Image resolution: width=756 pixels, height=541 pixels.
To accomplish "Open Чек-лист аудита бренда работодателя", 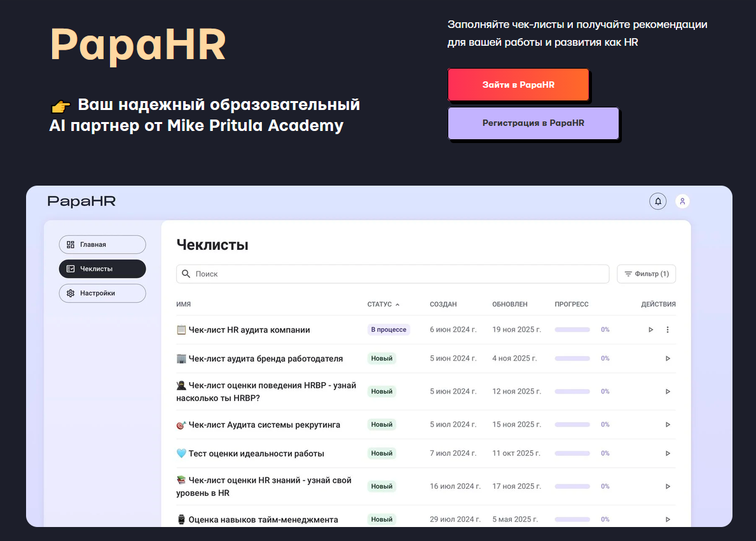I will point(266,359).
